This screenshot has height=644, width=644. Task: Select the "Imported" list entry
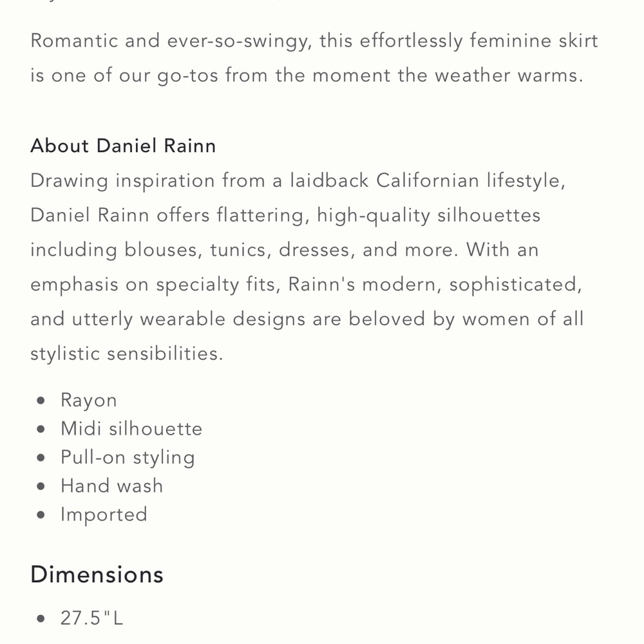(104, 515)
